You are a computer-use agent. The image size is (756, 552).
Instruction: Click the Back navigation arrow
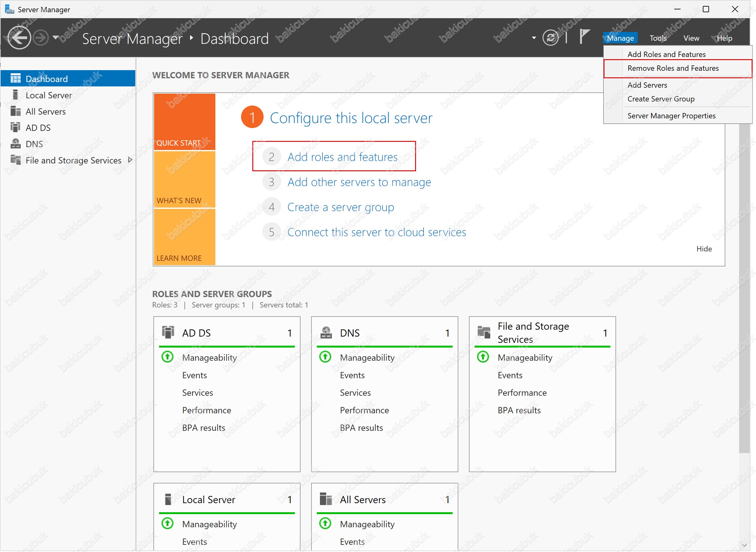coord(19,38)
